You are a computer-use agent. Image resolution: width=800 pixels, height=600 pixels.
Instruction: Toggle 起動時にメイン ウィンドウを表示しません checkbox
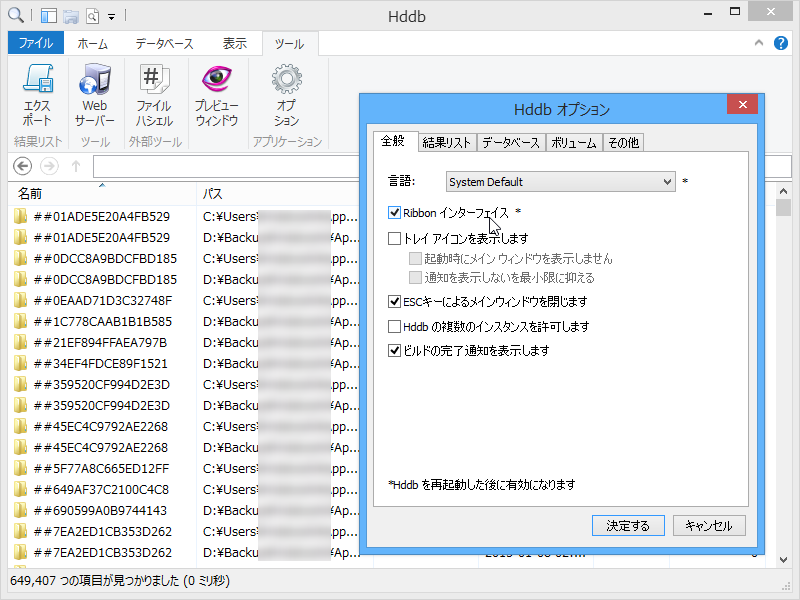415,258
